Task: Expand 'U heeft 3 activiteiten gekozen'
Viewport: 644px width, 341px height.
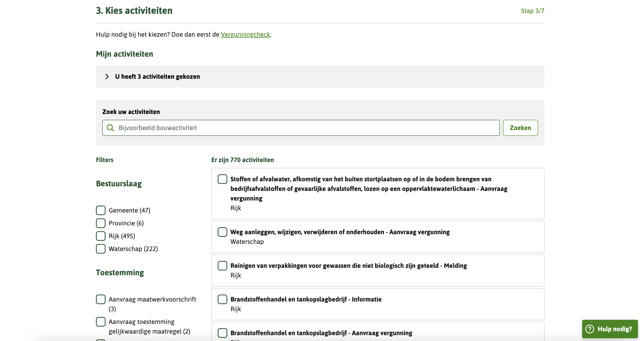Action: [x=157, y=77]
